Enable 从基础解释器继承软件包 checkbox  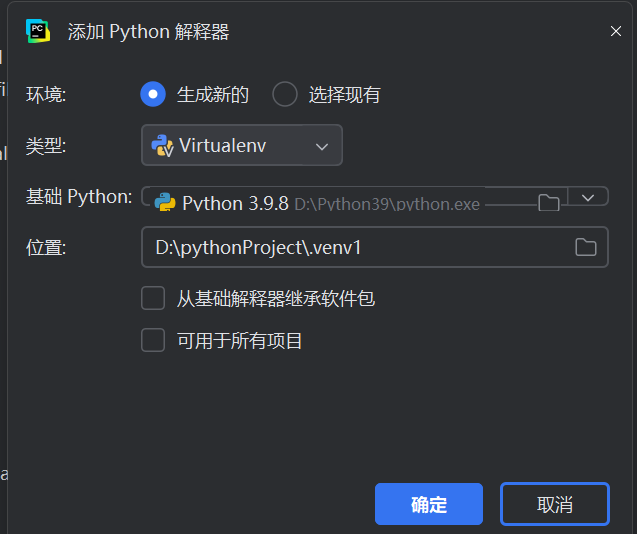click(153, 298)
